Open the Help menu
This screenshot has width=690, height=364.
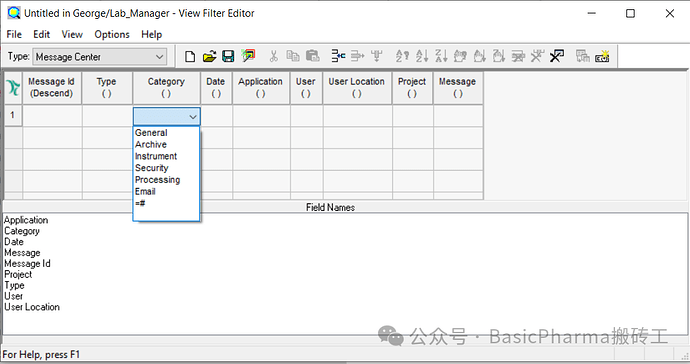[x=151, y=34]
